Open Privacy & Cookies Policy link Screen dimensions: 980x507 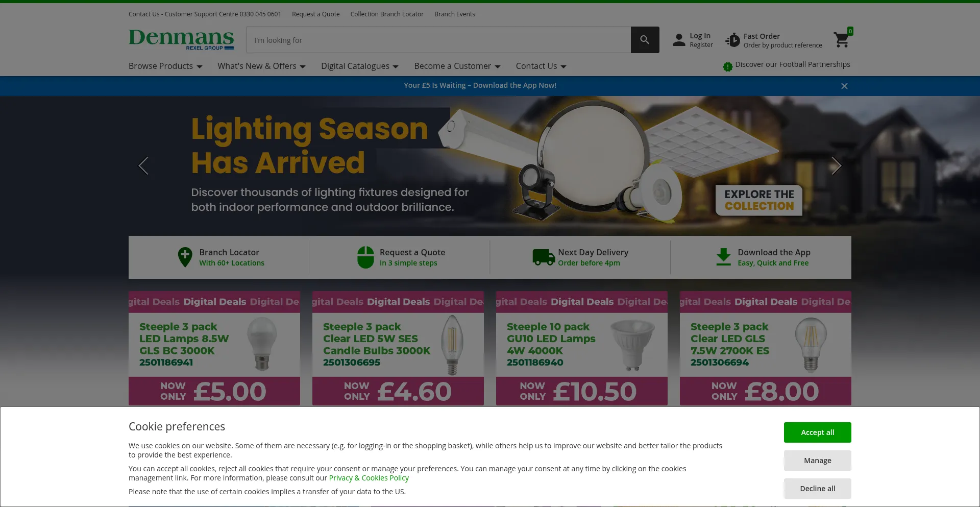[369, 478]
